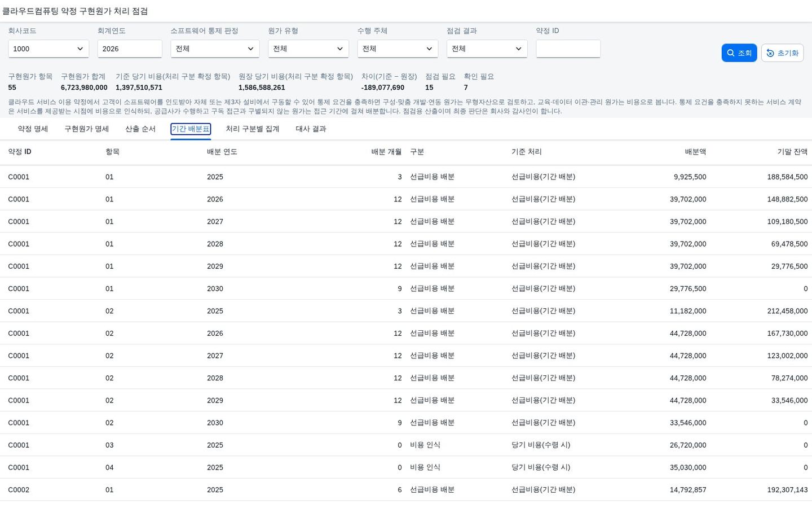Click the 배분 연도 column header

click(222, 152)
